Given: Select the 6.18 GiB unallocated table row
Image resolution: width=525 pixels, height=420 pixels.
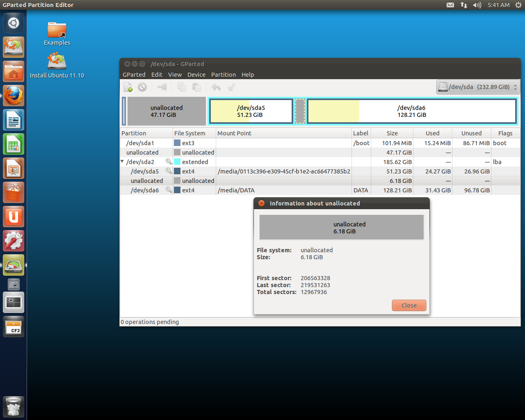Looking at the screenshot, I should (x=320, y=181).
